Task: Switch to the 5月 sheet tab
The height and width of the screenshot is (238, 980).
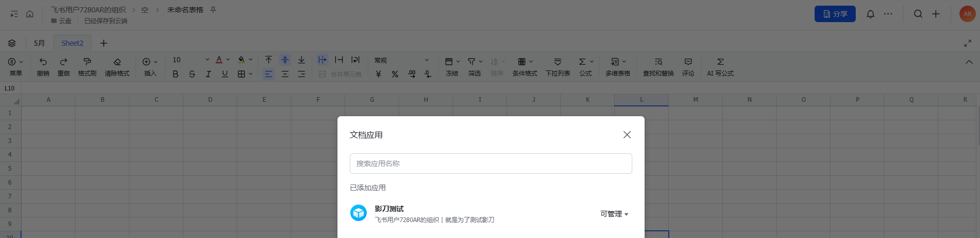Action: click(x=40, y=43)
